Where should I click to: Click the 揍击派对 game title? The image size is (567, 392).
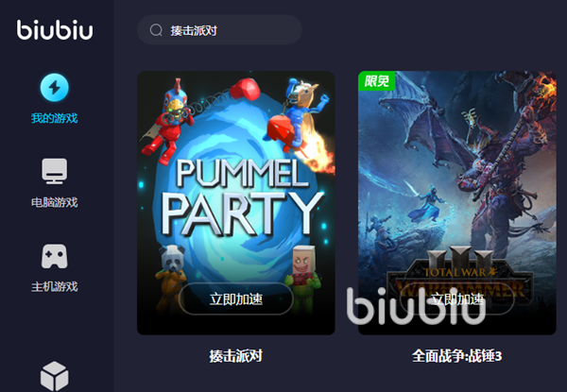click(235, 356)
